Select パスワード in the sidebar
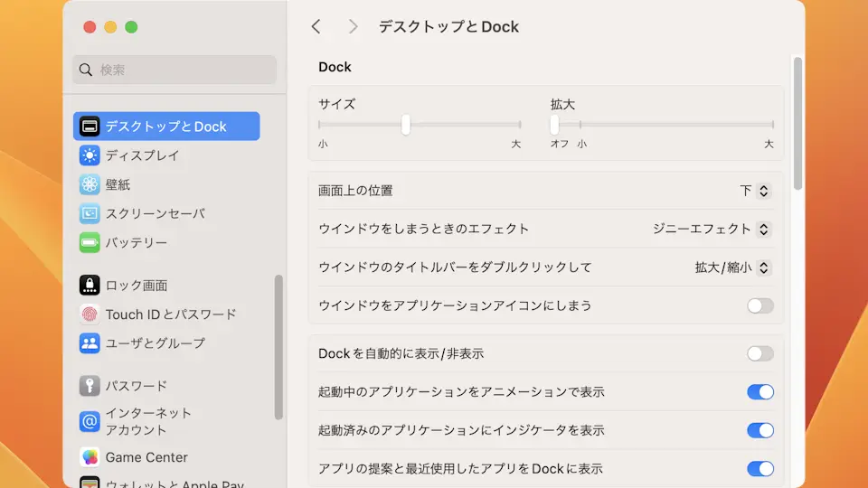 (136, 386)
